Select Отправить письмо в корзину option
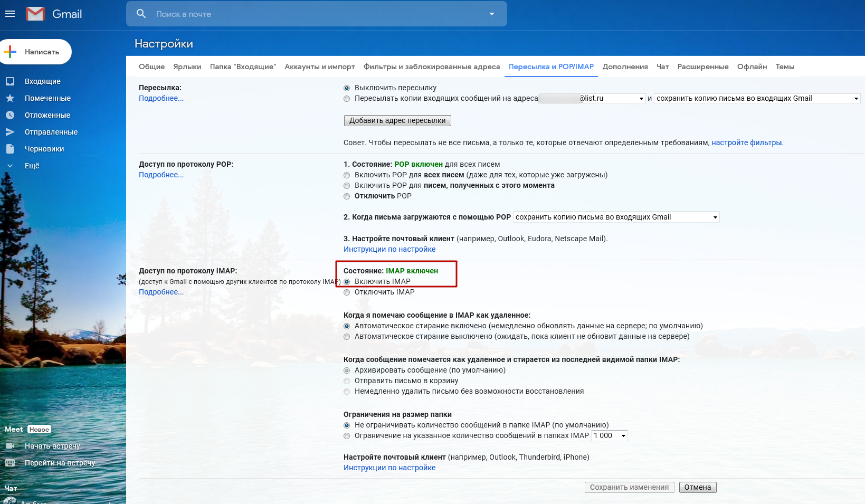The height and width of the screenshot is (504, 865). pos(347,381)
